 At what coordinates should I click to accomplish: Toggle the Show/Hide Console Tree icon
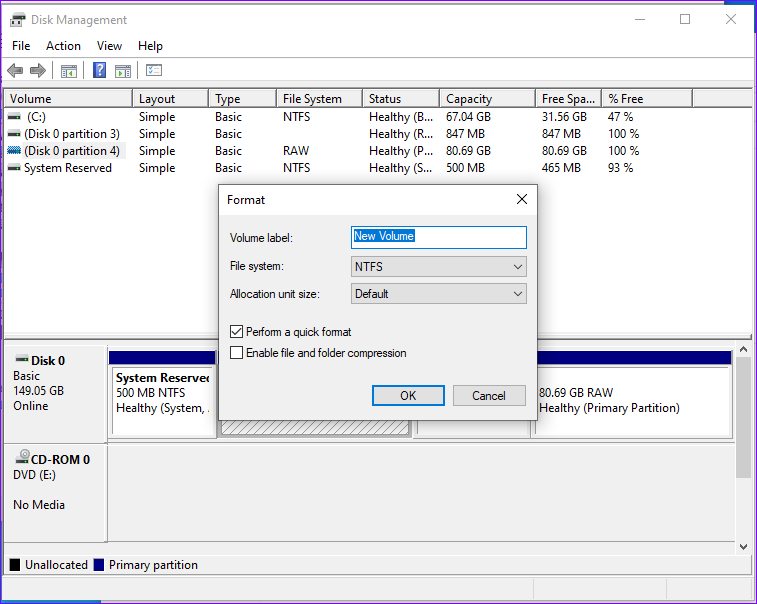(69, 71)
